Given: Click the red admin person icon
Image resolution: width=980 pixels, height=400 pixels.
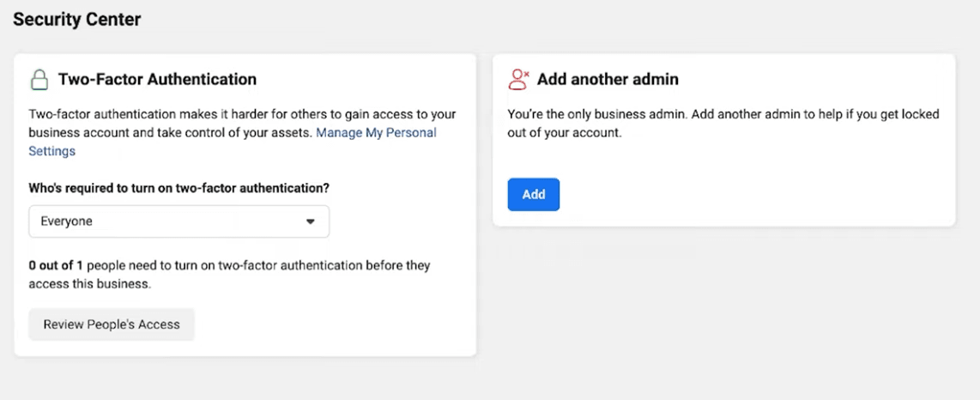Looking at the screenshot, I should (518, 80).
